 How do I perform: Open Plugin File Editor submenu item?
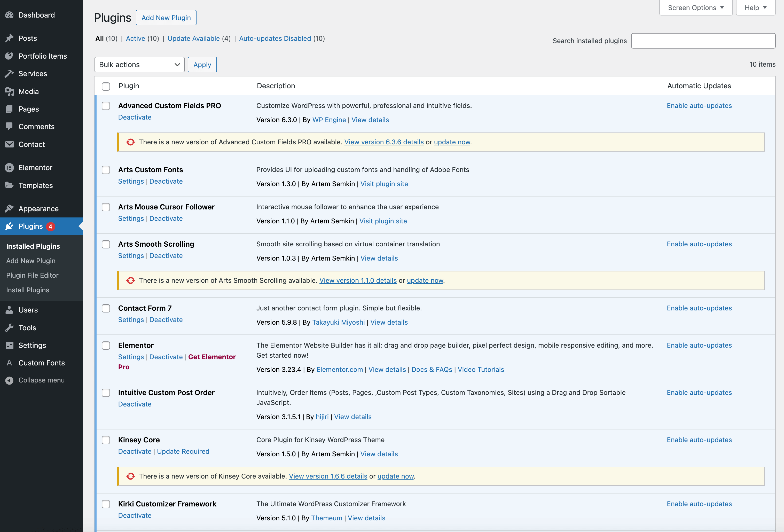32,275
